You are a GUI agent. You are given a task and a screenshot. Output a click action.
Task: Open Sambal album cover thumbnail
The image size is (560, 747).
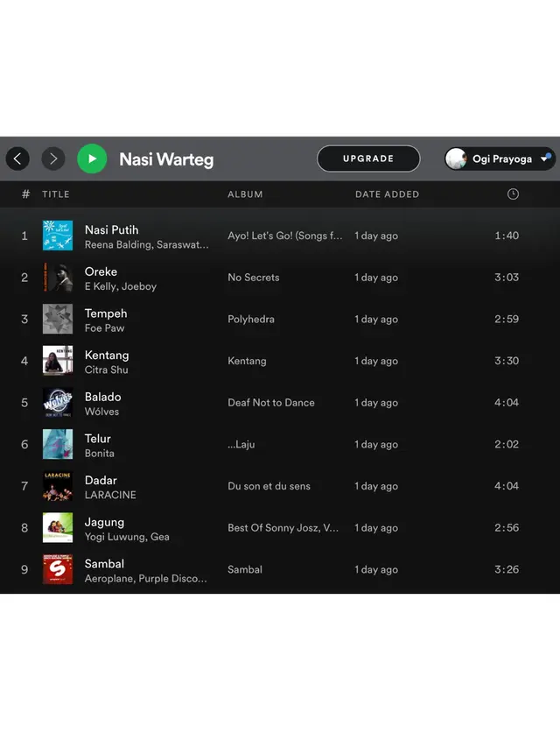(x=58, y=569)
